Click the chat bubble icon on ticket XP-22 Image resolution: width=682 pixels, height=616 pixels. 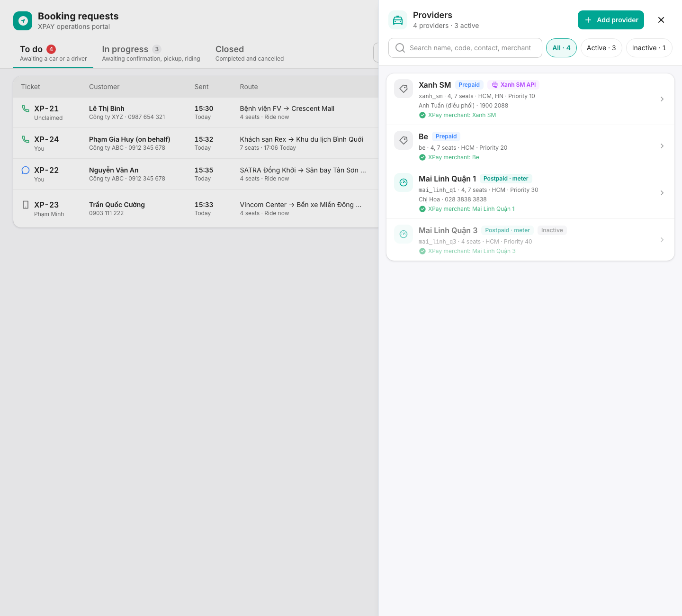[26, 170]
